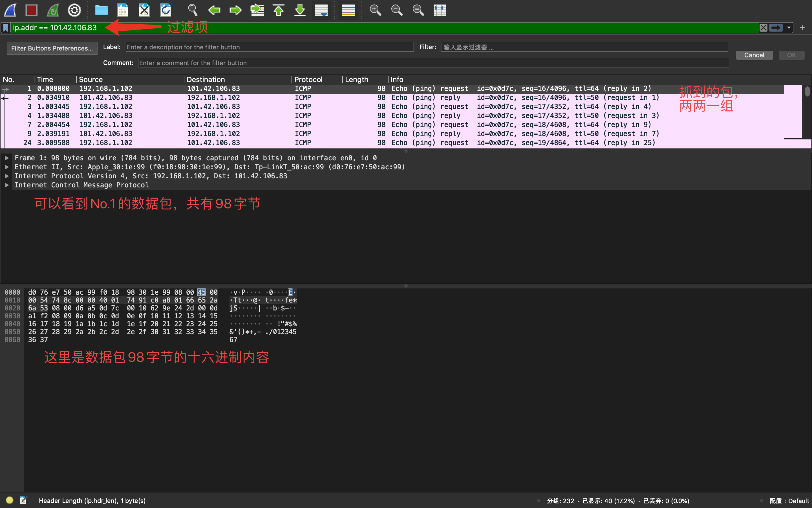
Task: Reload the capture file icon
Action: click(166, 10)
